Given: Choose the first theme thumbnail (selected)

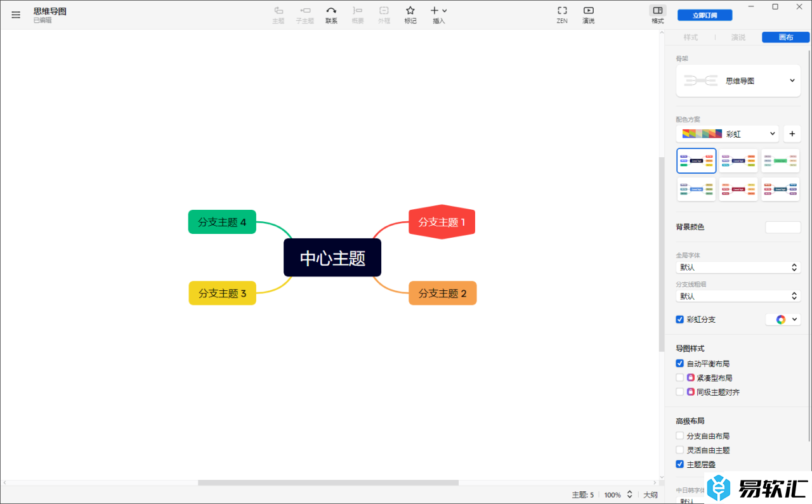Looking at the screenshot, I should pos(697,161).
